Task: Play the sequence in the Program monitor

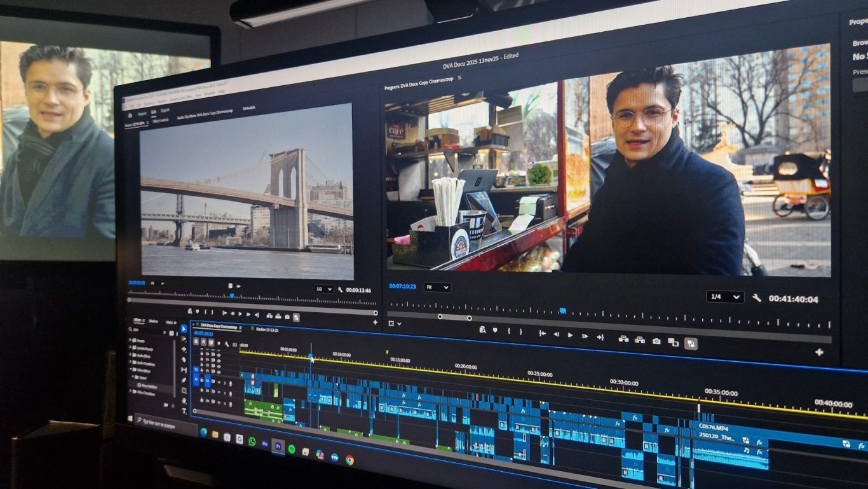Action: pos(570,335)
